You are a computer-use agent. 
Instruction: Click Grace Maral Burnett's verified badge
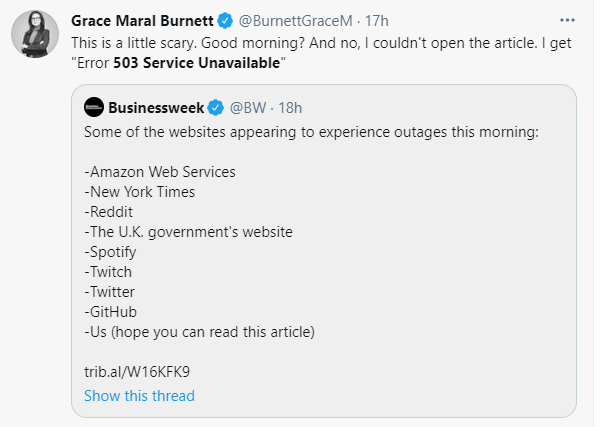click(x=225, y=20)
